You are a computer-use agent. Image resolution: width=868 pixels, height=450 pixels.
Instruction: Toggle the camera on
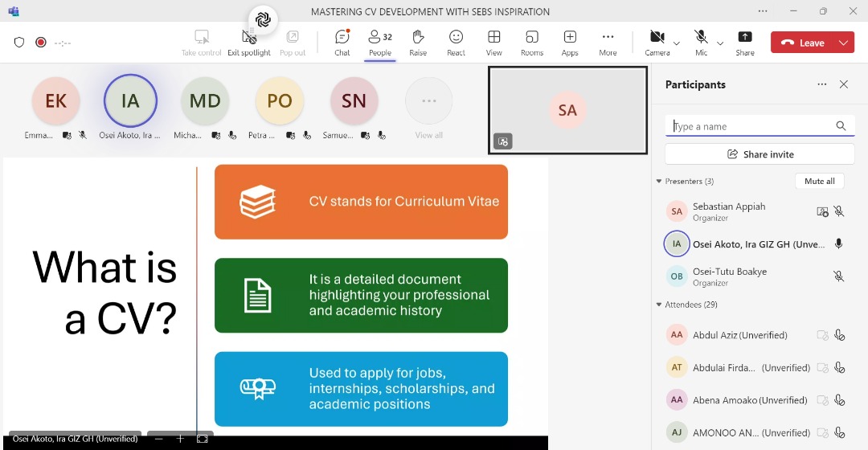[657, 42]
